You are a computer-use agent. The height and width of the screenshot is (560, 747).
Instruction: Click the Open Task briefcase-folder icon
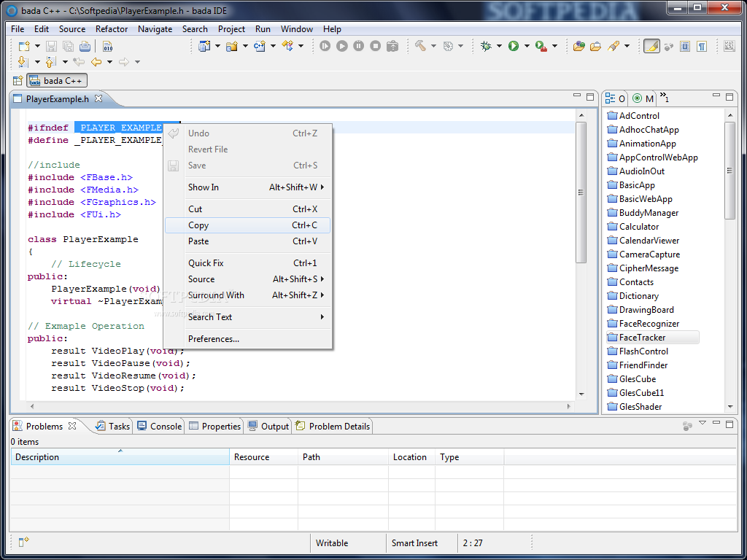point(595,46)
